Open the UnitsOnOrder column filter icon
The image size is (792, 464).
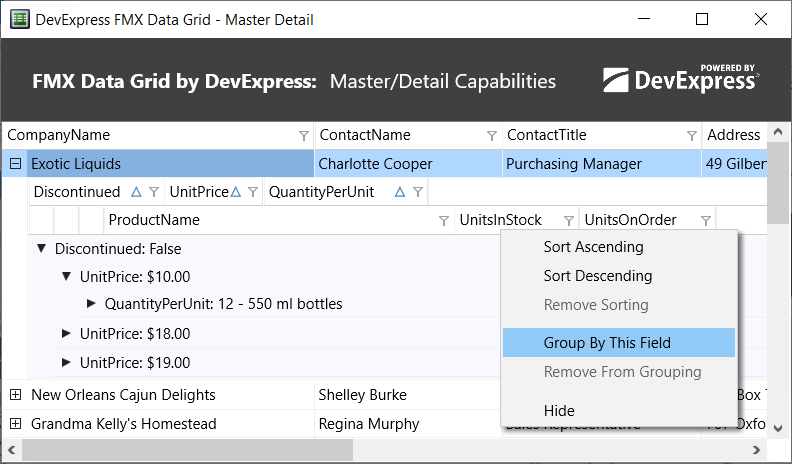point(706,221)
